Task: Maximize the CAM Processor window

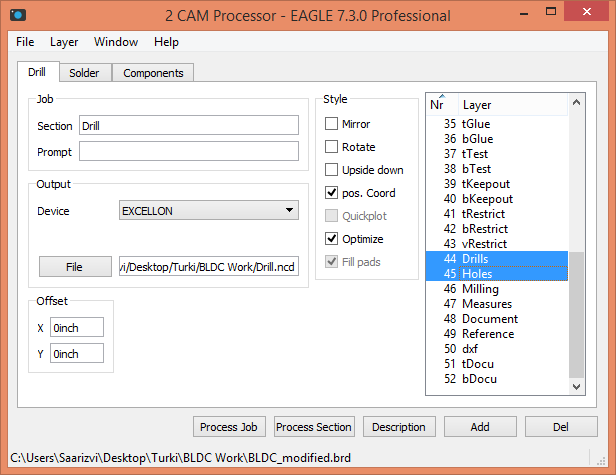Action: pos(551,12)
